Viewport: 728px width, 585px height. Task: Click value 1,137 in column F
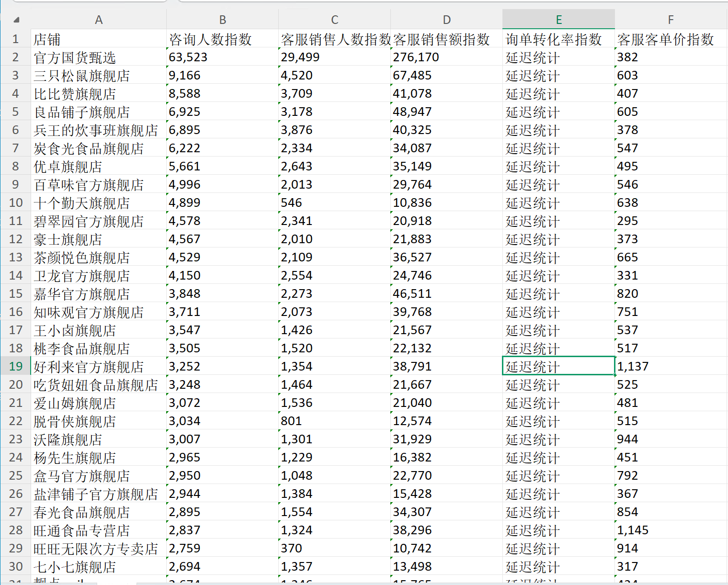coord(633,367)
